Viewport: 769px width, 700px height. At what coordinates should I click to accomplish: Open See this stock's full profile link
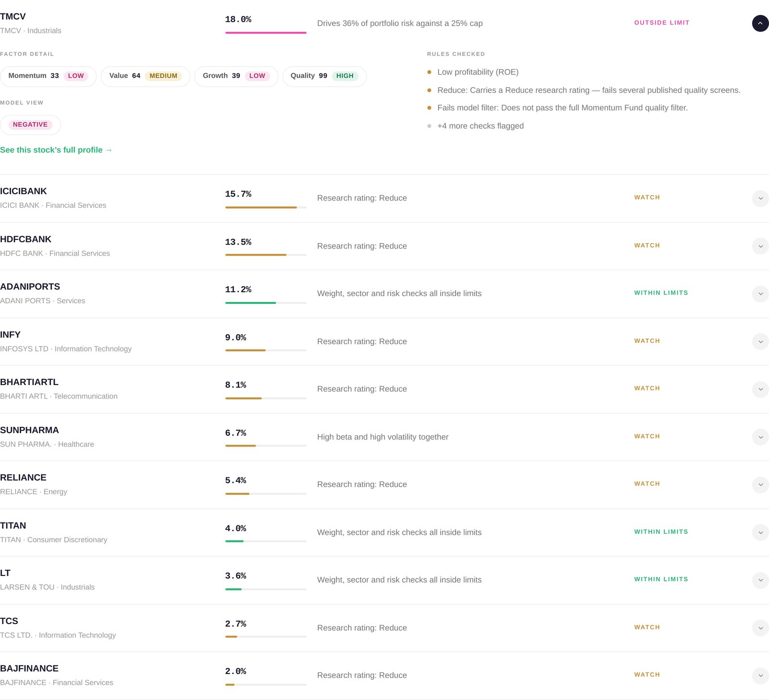tap(56, 150)
